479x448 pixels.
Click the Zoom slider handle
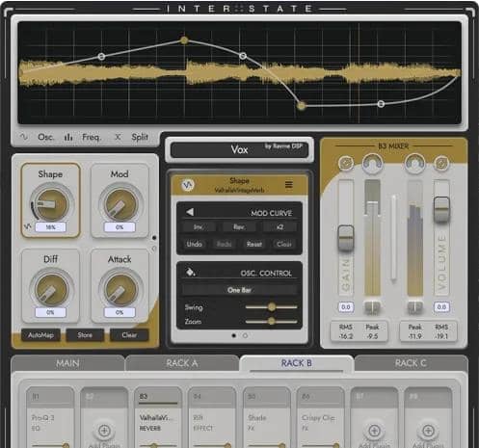pyautogui.click(x=272, y=321)
